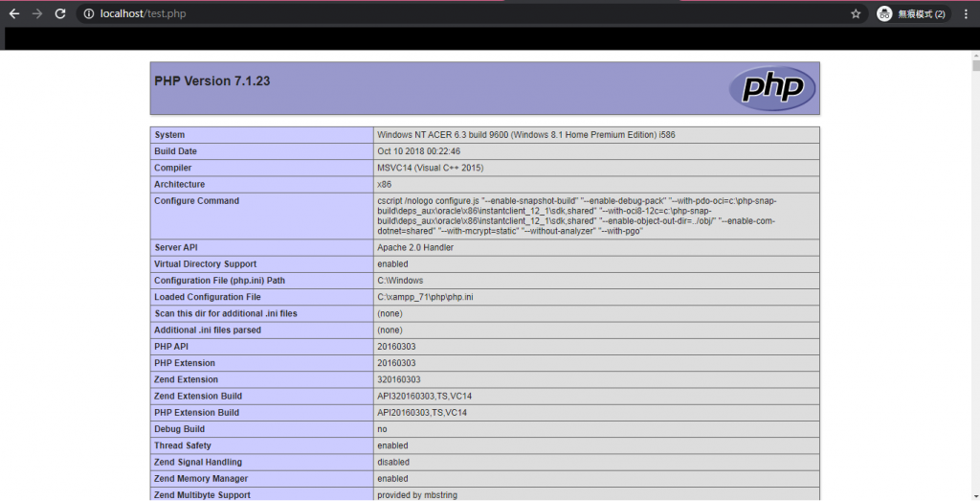Image resolution: width=980 pixels, height=501 pixels.
Task: Click Scan this dir for additional .ini files
Action: tap(226, 313)
